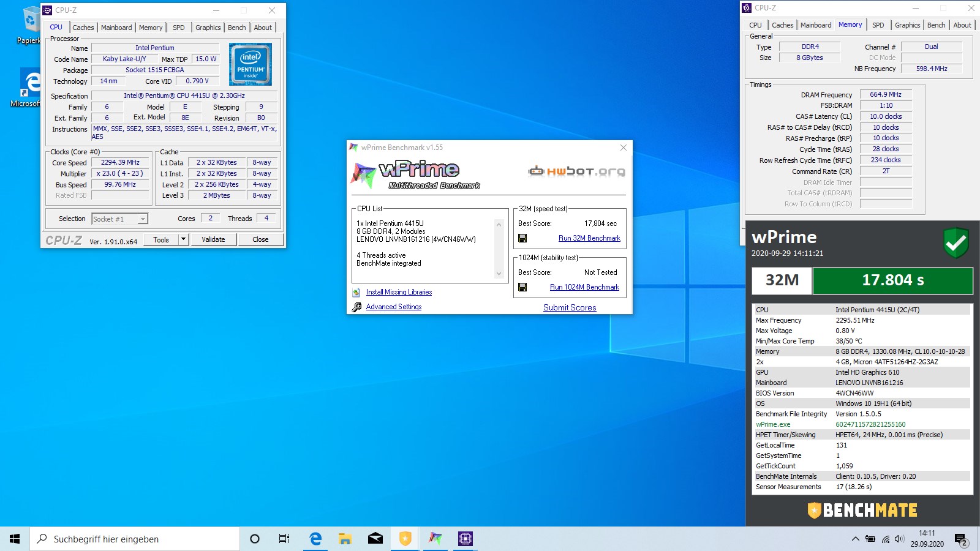980x551 pixels.
Task: Select SPD tab in right CPU-Z window
Action: pos(878,25)
